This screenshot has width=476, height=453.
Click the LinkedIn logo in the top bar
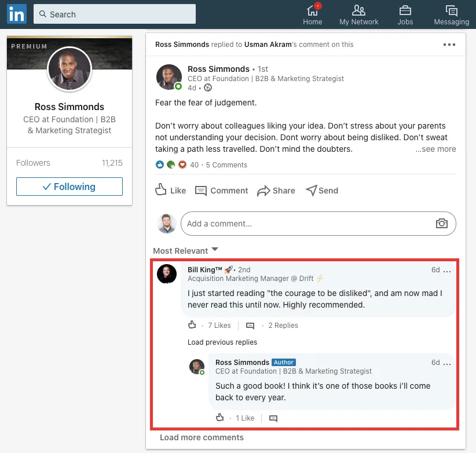[16, 14]
